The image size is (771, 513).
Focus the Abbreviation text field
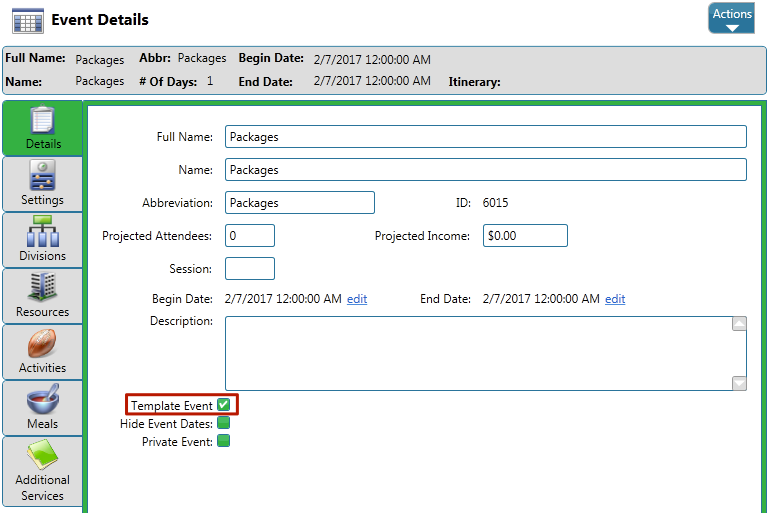click(299, 203)
